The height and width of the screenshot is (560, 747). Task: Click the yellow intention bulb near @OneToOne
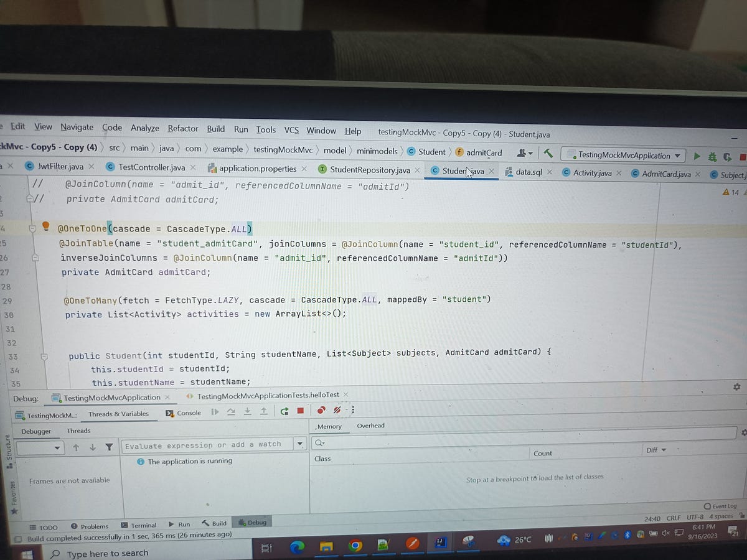(x=45, y=226)
